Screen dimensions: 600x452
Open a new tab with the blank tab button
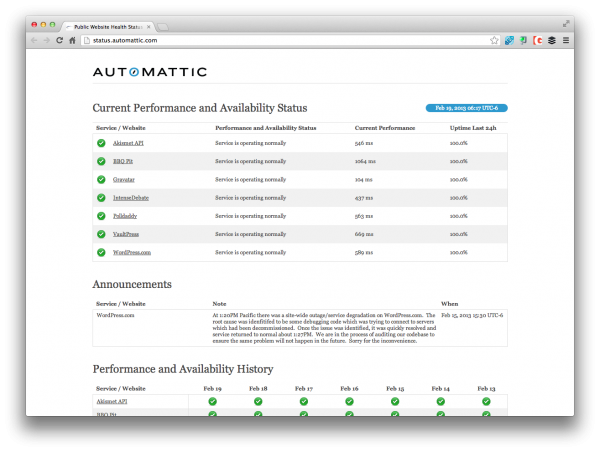coord(163,27)
